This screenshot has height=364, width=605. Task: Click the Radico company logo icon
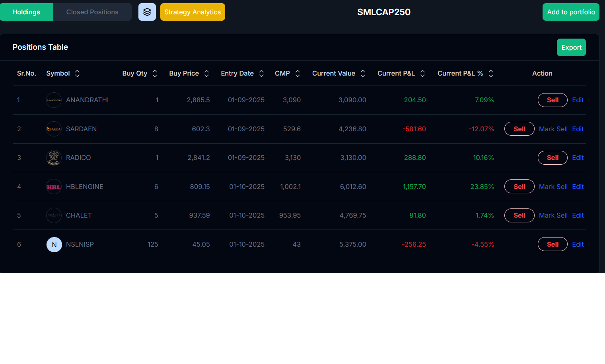click(54, 158)
